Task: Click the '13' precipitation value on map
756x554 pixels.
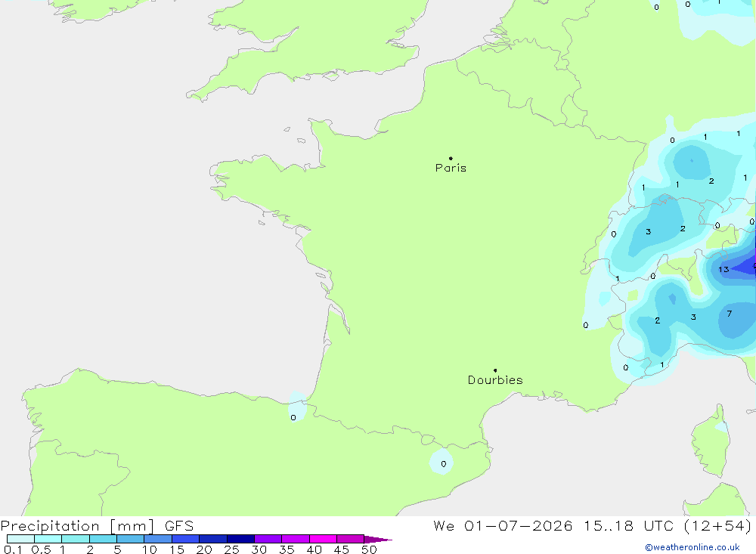Action: pos(723,270)
